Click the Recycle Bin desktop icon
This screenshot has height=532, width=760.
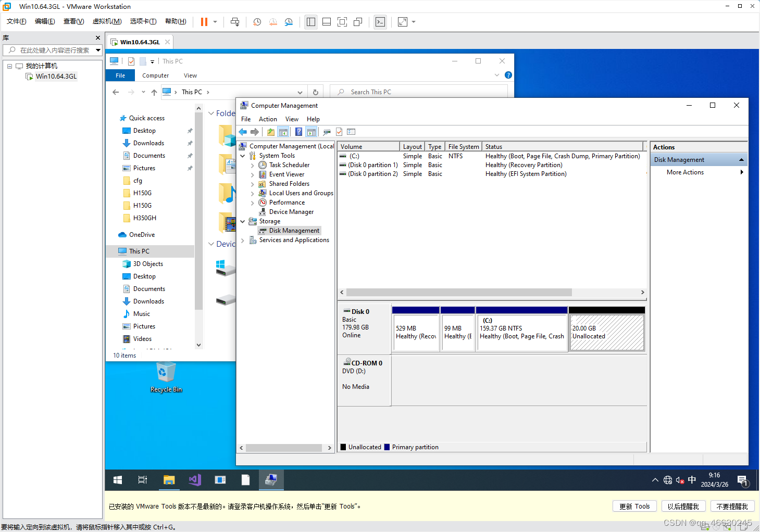(166, 377)
